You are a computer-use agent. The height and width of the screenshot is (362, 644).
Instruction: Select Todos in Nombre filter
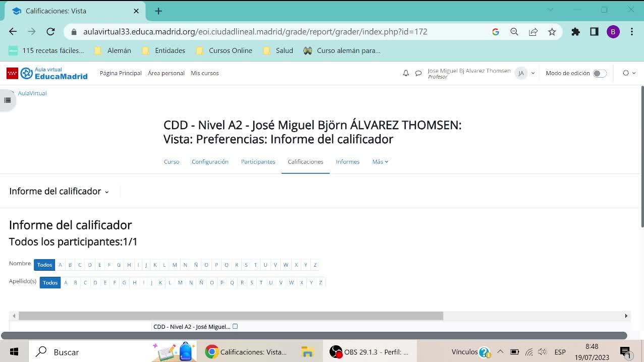[x=44, y=265]
